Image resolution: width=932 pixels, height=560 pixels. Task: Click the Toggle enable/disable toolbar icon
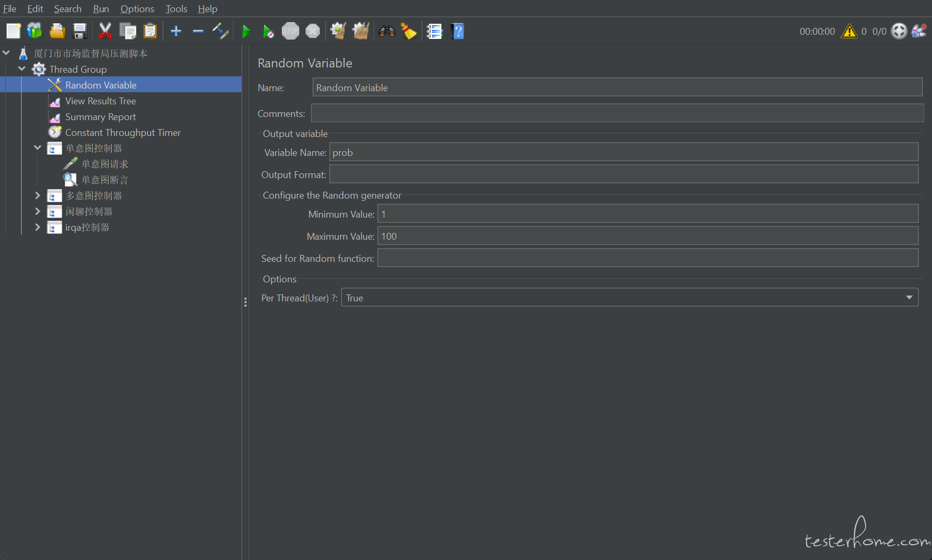220,32
